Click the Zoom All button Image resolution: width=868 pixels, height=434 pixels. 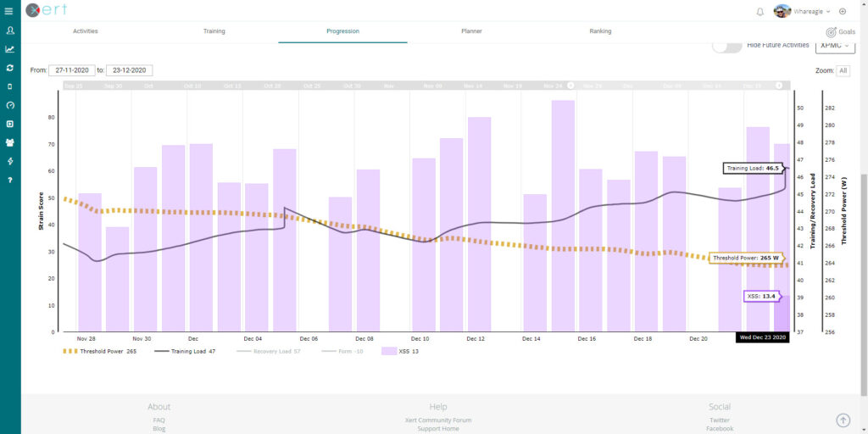click(x=843, y=71)
